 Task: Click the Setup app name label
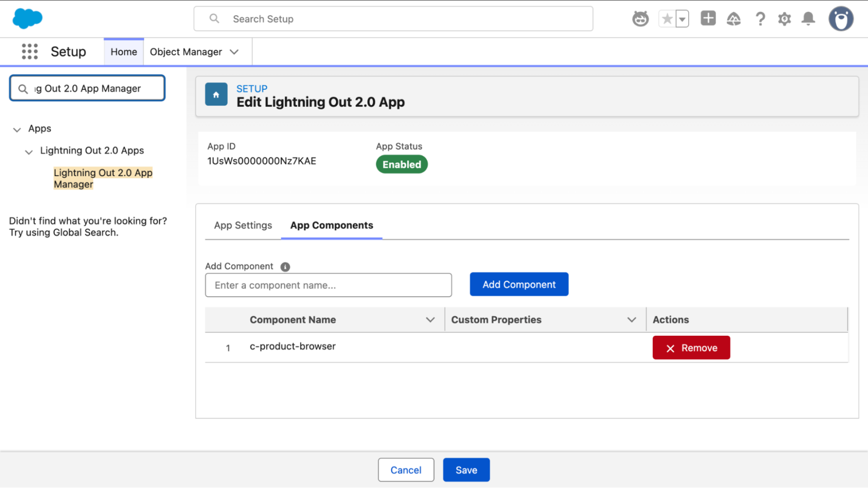(x=68, y=52)
